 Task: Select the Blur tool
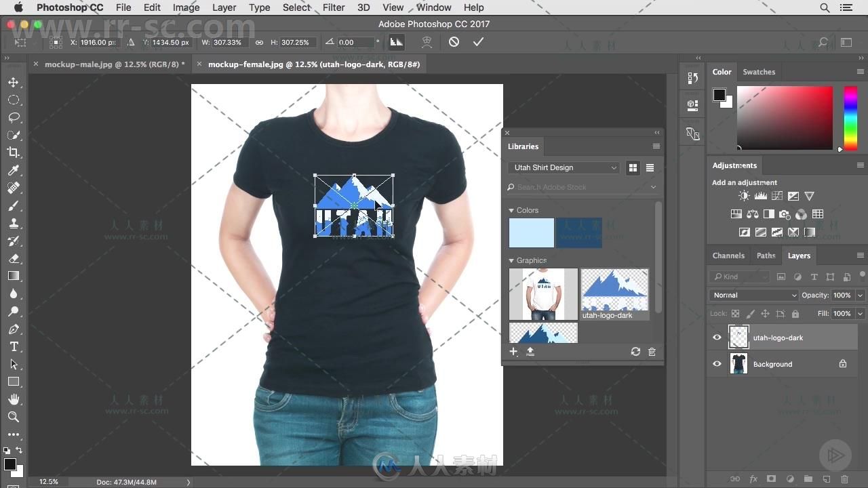[13, 293]
